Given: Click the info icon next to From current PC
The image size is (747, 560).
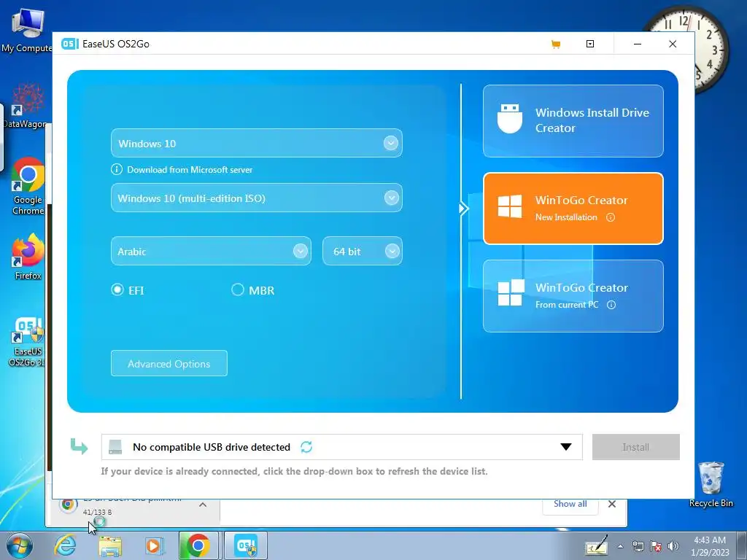Looking at the screenshot, I should pos(611,305).
